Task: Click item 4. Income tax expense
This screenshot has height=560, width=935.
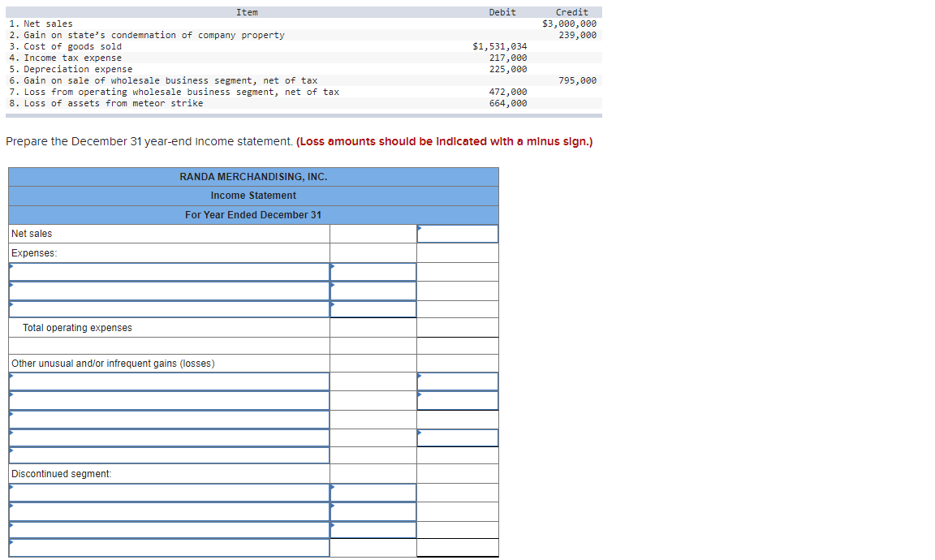Action: click(66, 58)
